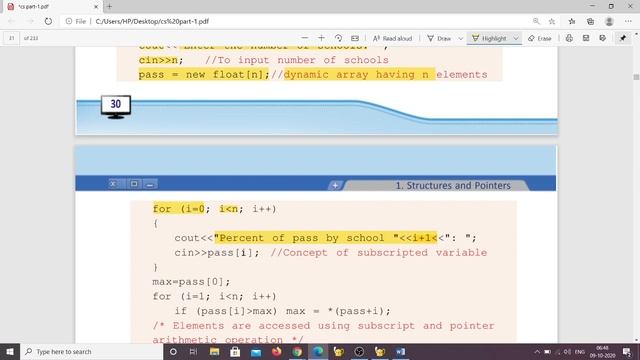
Task: Refresh the page in the browser
Action: pyautogui.click(x=48, y=21)
